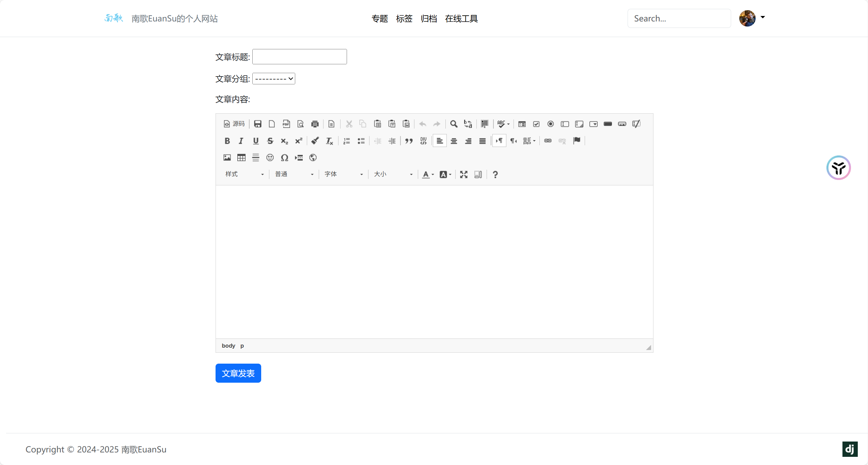Viewport: 868px width, 465px height.
Task: Open the smiley emoticon picker
Action: 270,157
